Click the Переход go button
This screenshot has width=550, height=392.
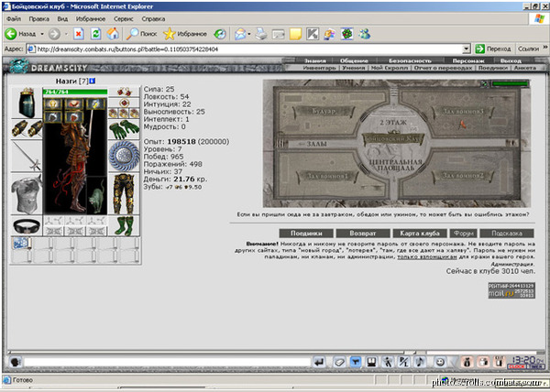click(493, 49)
